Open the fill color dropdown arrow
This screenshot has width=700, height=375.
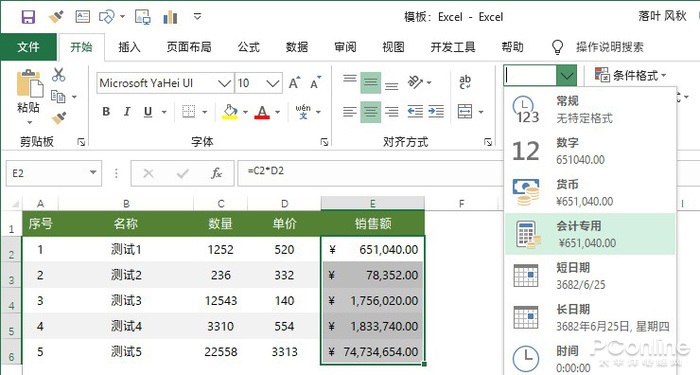(245, 112)
